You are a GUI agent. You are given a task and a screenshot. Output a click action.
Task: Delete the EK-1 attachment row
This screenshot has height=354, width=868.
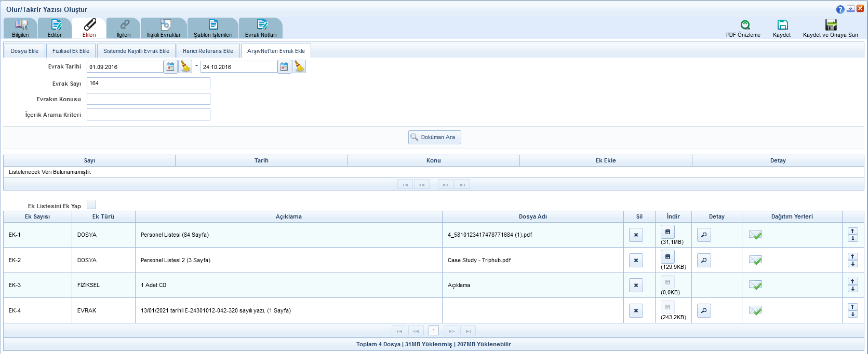pos(636,235)
